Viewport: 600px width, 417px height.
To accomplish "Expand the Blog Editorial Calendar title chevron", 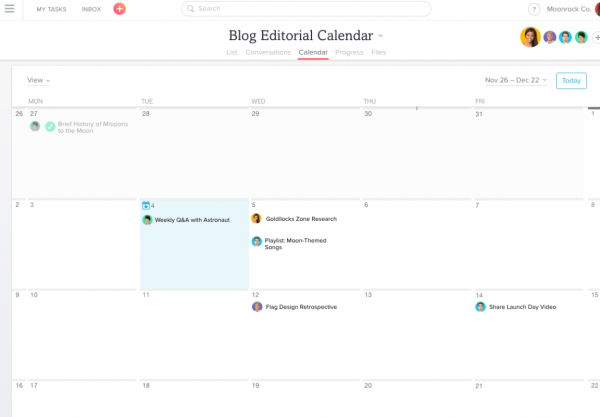I will (380, 36).
